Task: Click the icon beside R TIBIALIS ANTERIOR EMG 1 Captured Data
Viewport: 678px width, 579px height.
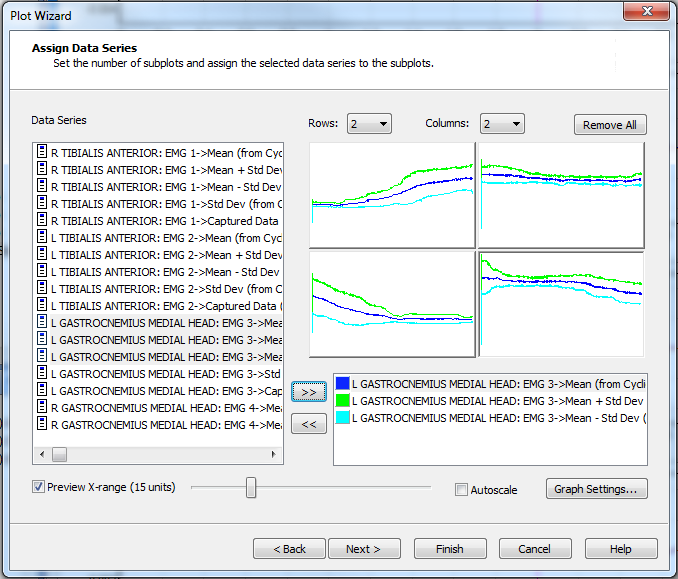Action: pos(42,220)
